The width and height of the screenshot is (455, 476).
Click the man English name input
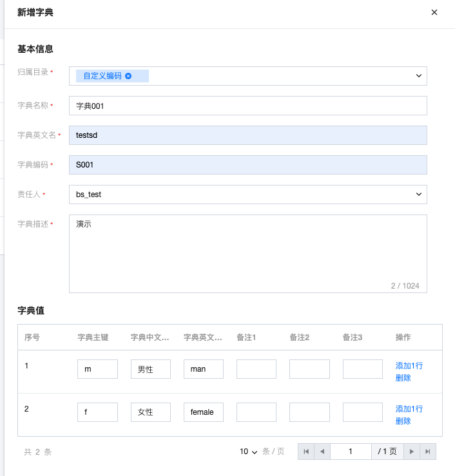pyautogui.click(x=204, y=369)
